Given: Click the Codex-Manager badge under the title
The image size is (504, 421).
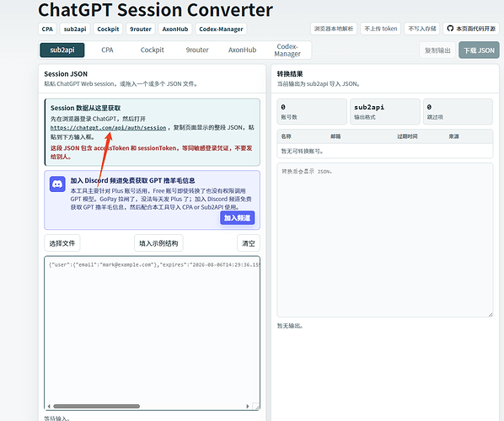Looking at the screenshot, I should tap(221, 29).
